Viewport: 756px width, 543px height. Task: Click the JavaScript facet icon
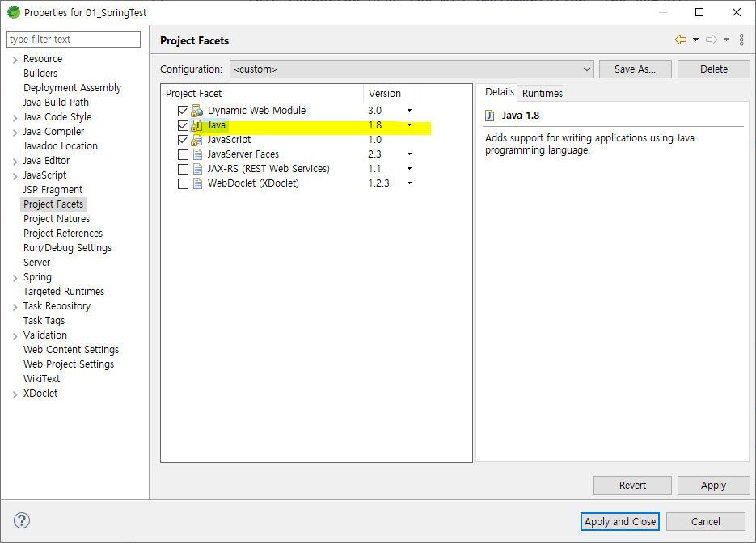click(x=196, y=141)
